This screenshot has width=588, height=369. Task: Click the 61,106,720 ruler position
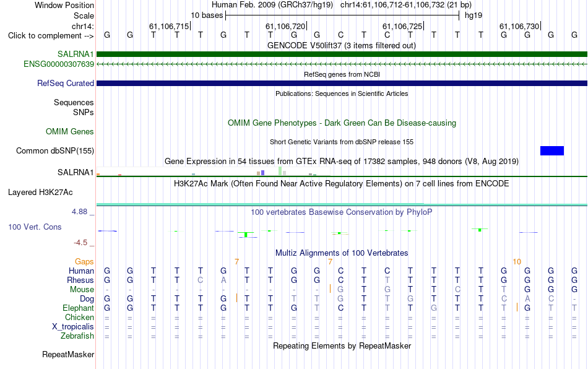click(x=286, y=26)
